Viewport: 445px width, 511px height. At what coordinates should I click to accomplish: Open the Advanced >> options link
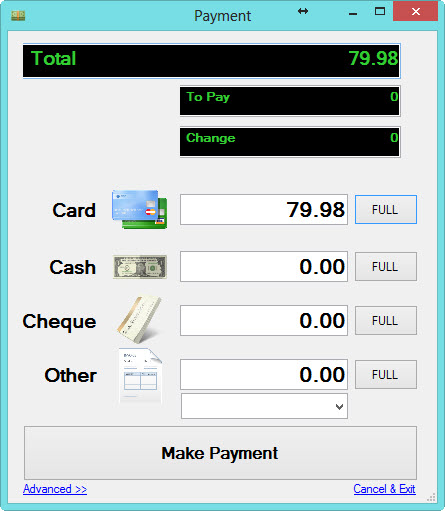(55, 489)
